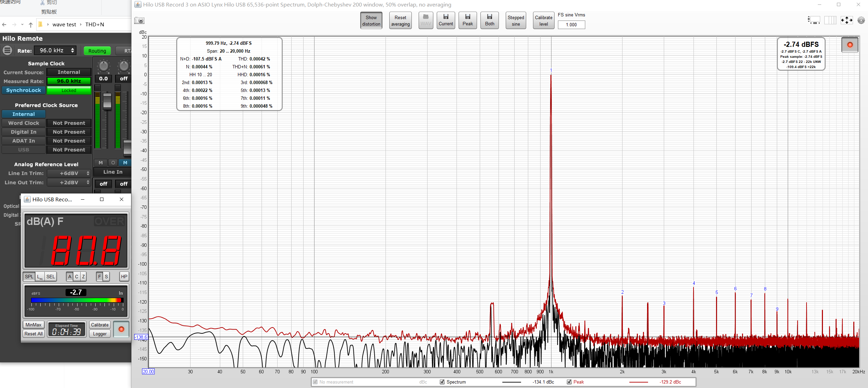
Task: Click the Line In channel label
Action: tap(113, 172)
